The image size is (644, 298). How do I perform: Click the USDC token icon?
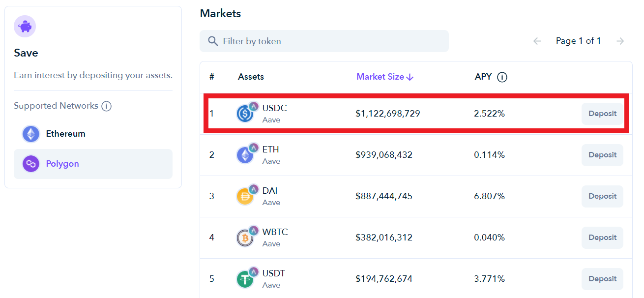tap(245, 114)
